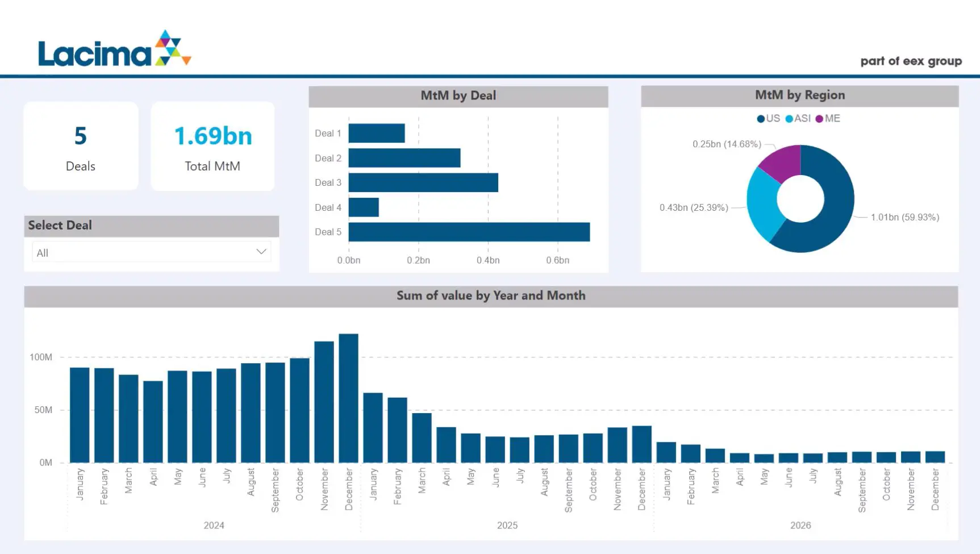The width and height of the screenshot is (980, 554).
Task: Click Sum of value by Year title
Action: click(x=491, y=295)
